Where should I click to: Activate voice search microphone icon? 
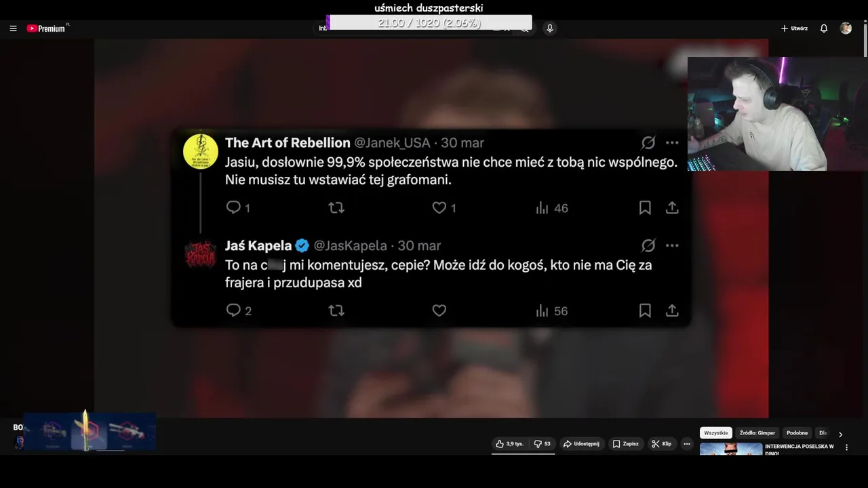[x=549, y=28]
